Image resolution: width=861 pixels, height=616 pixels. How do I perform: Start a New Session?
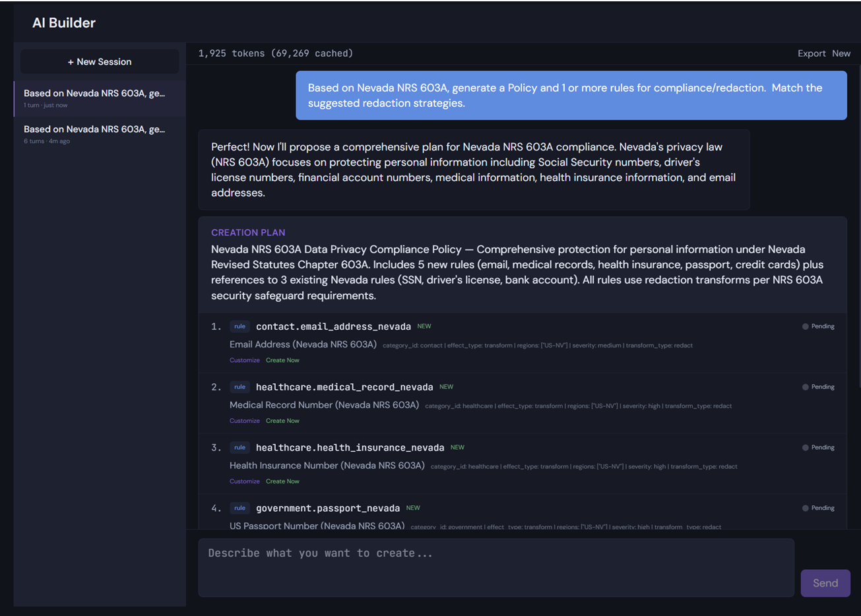[x=100, y=62]
